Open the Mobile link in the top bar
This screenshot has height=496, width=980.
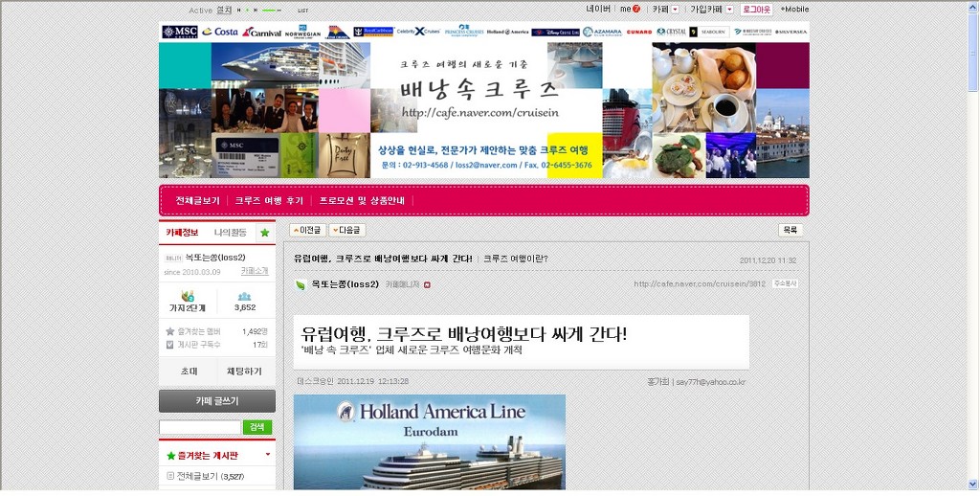click(794, 10)
